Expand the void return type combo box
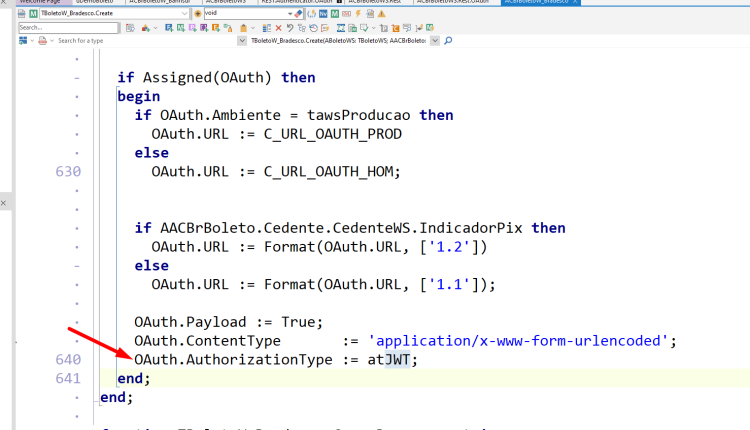The image size is (750, 430). pyautogui.click(x=290, y=13)
